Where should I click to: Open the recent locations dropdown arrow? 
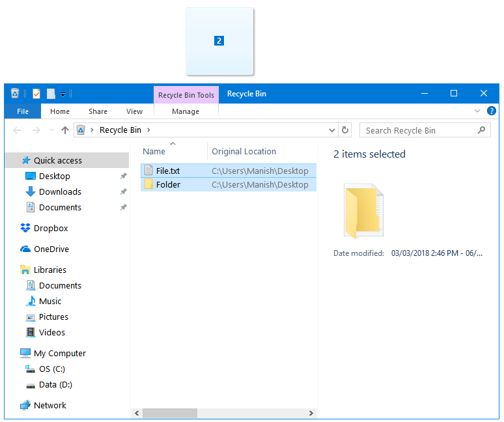[x=51, y=130]
